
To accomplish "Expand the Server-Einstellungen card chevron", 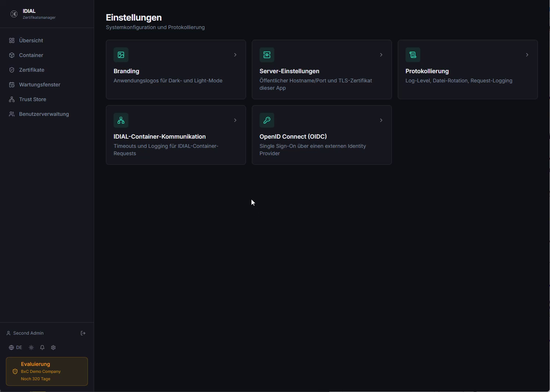I will [x=381, y=55].
